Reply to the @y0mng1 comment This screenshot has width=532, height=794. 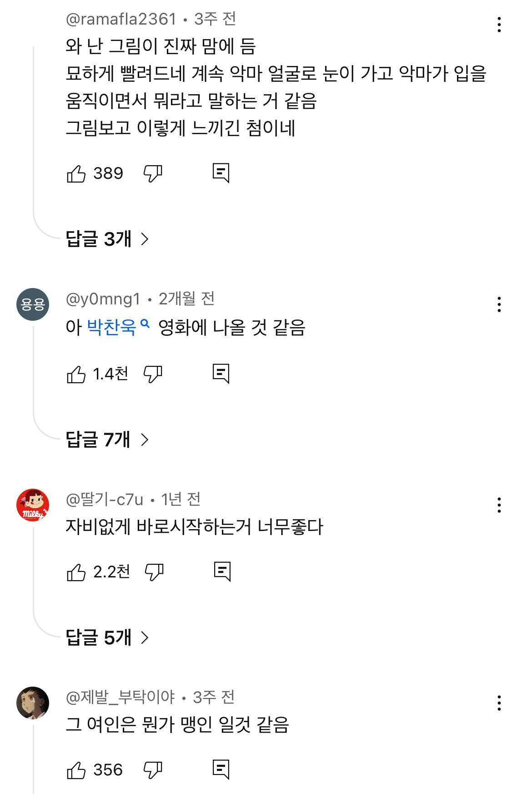(221, 374)
